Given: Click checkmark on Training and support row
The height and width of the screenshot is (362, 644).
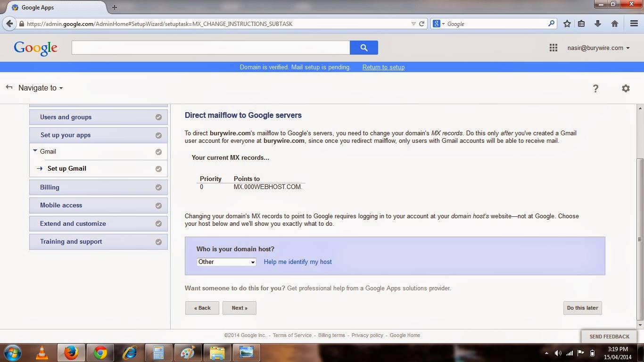Looking at the screenshot, I should pyautogui.click(x=158, y=242).
